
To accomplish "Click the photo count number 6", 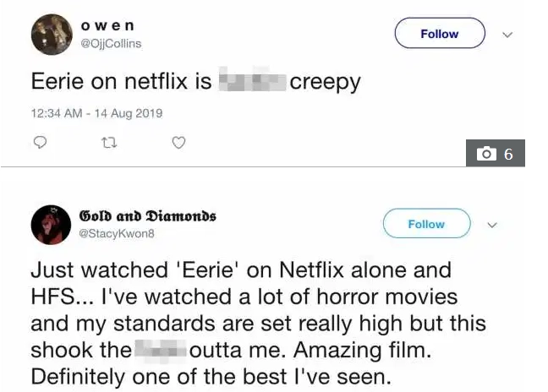I will tap(508, 154).
